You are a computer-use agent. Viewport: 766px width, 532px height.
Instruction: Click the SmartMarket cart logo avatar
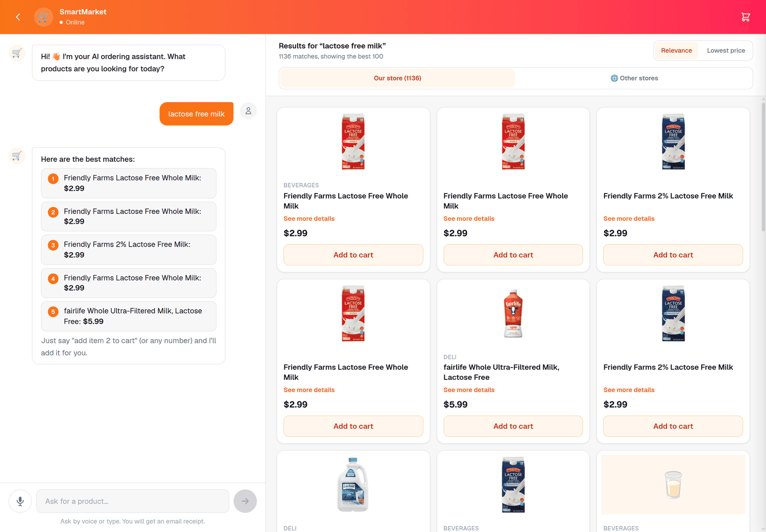click(43, 17)
